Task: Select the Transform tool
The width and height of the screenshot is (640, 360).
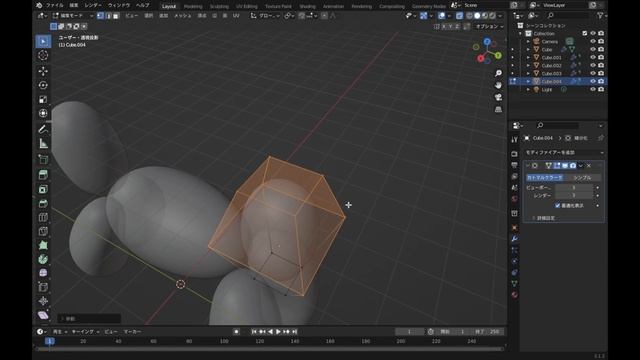Action: pos(43,113)
